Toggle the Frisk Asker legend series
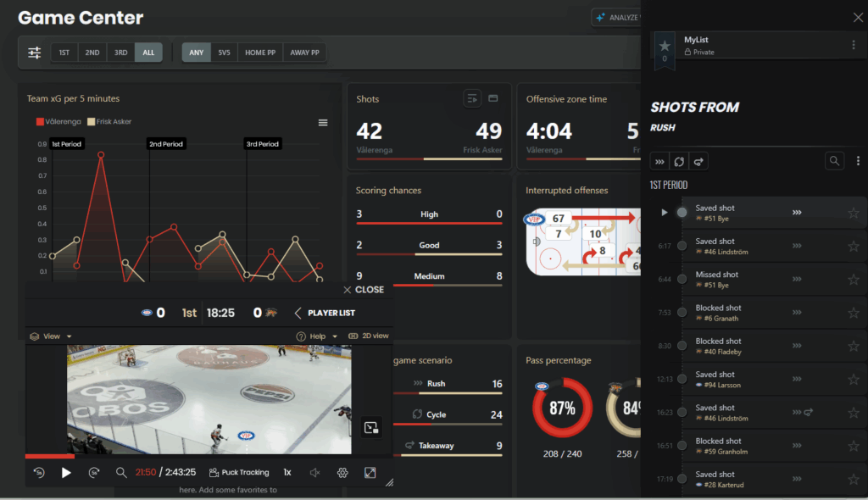The image size is (868, 500). click(x=109, y=122)
